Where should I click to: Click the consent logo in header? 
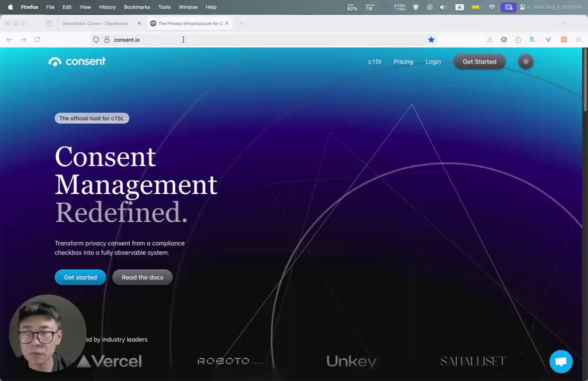[77, 61]
